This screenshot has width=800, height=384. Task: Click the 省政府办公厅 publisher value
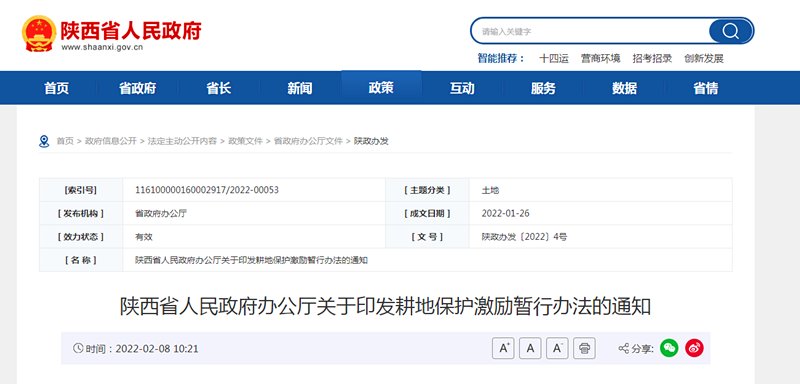tap(161, 214)
